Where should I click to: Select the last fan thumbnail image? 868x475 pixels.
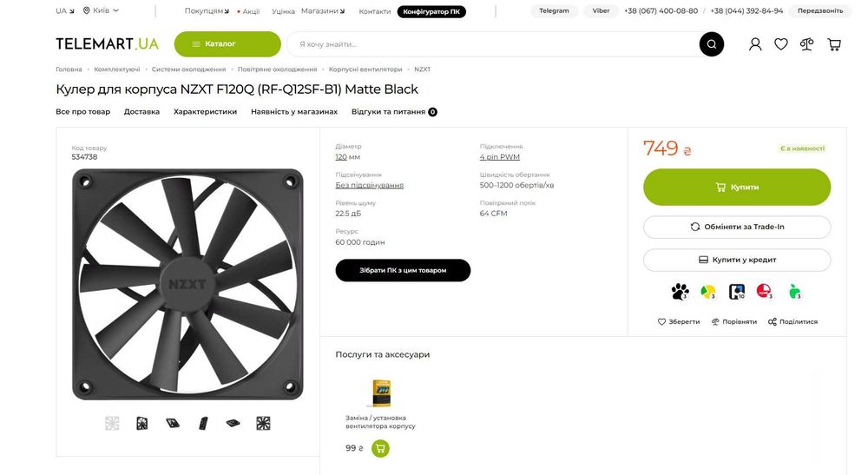(x=263, y=423)
